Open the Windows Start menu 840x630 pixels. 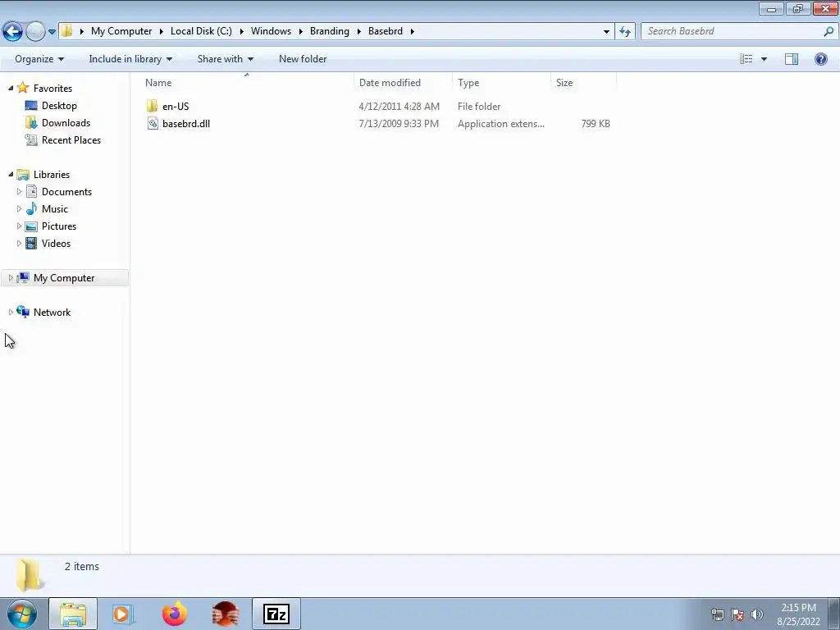point(22,614)
